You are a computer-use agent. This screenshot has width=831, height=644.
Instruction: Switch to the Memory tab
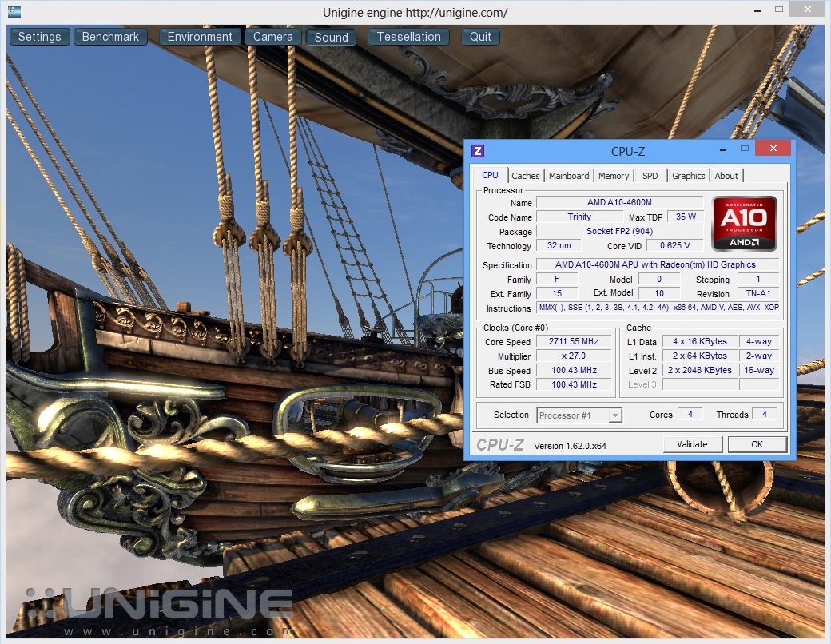613,176
